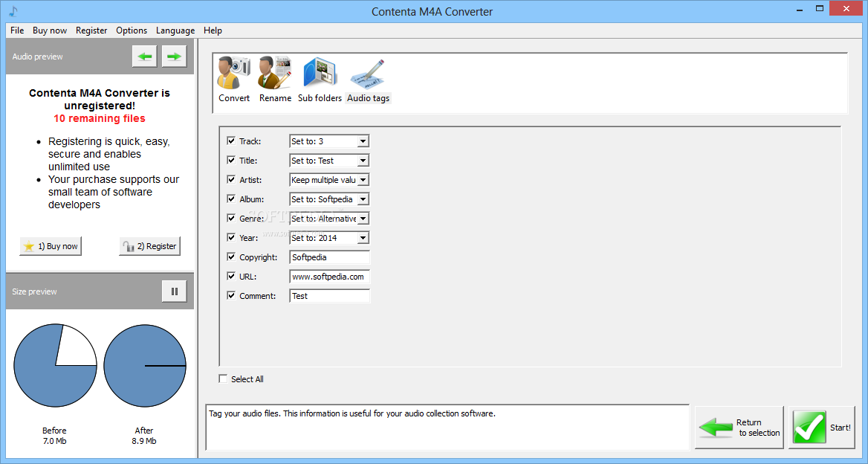The image size is (868, 464).
Task: Expand the Artist 'Keep multiple' dropdown
Action: coord(363,180)
